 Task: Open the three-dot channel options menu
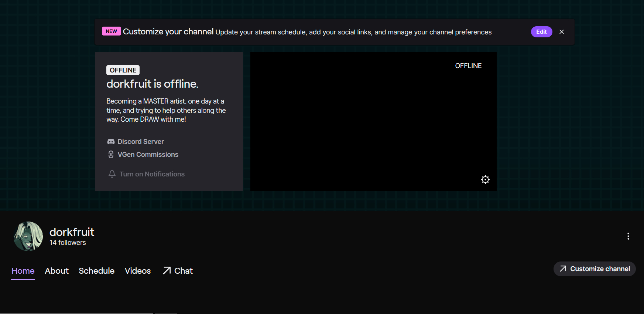[628, 236]
